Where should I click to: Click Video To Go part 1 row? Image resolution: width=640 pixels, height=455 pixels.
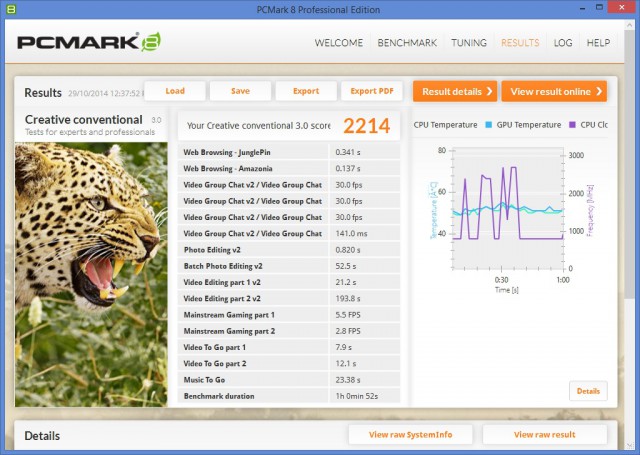click(x=289, y=347)
